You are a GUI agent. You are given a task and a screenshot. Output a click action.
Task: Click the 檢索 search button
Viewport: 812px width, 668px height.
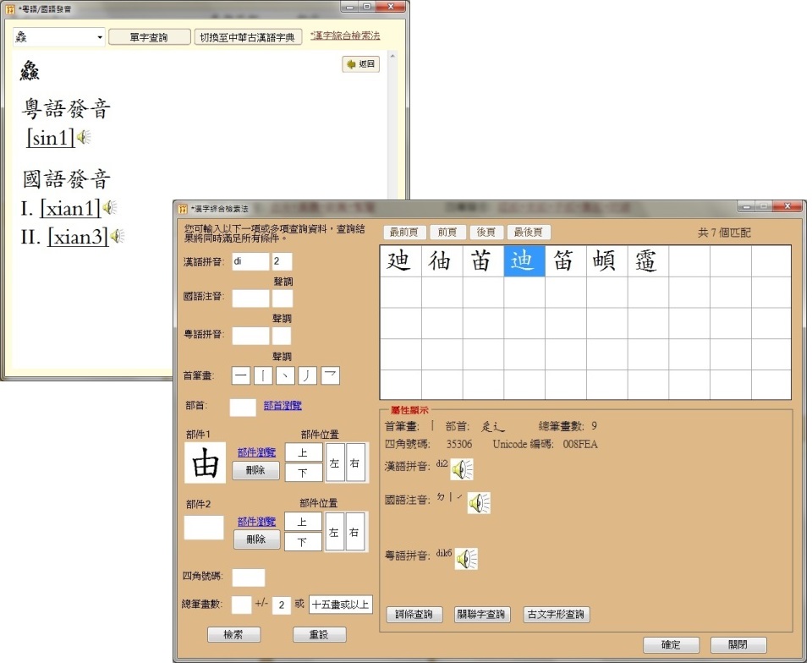coord(233,634)
